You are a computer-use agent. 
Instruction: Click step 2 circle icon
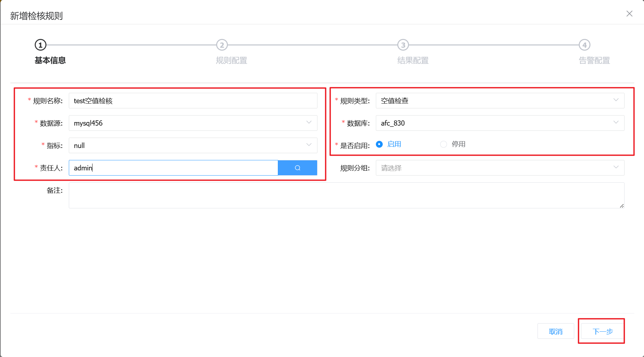pyautogui.click(x=222, y=45)
